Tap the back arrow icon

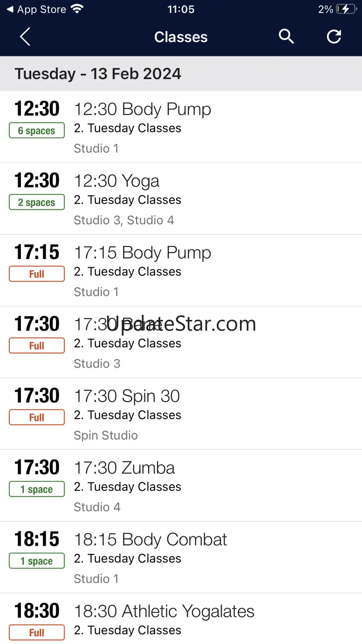(25, 37)
